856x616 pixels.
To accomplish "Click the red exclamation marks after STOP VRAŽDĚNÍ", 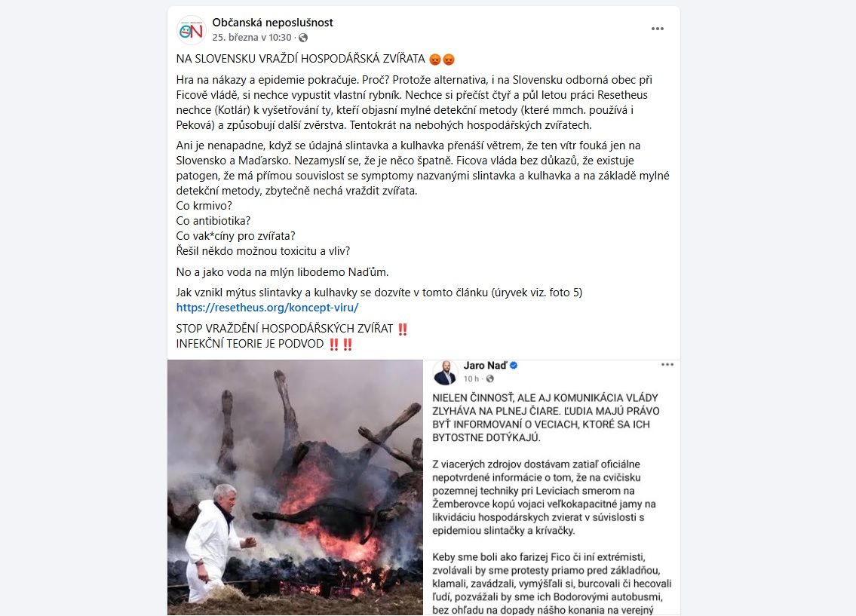I will (x=402, y=329).
